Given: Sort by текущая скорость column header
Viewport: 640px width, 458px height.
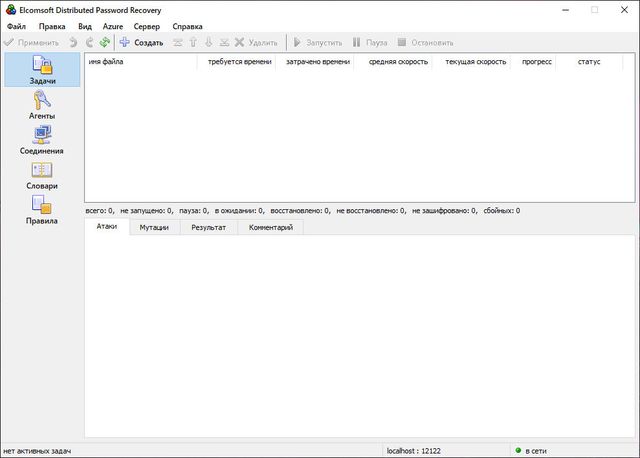Looking at the screenshot, I should pyautogui.click(x=471, y=62).
